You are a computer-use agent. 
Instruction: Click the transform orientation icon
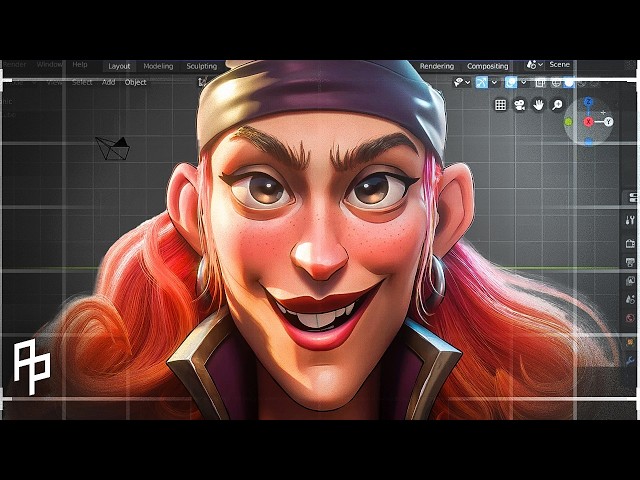click(202, 82)
